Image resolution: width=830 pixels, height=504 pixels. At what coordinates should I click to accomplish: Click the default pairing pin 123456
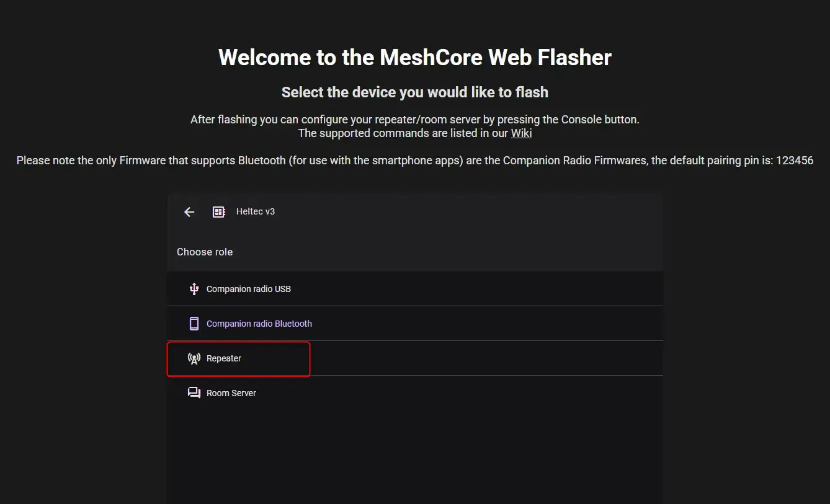click(794, 161)
